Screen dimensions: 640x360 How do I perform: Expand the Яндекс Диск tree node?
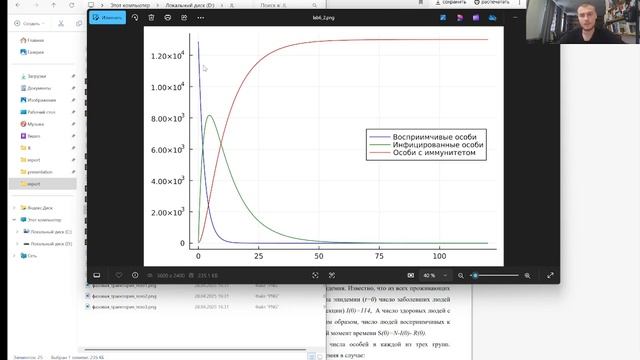tap(14, 208)
